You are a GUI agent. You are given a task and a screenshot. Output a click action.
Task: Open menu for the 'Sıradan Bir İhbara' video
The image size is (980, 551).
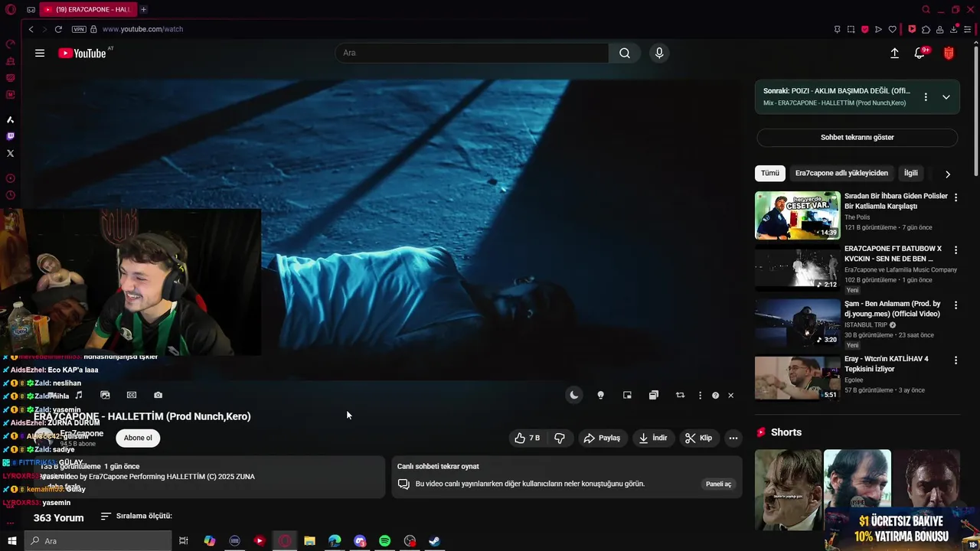[x=955, y=197]
